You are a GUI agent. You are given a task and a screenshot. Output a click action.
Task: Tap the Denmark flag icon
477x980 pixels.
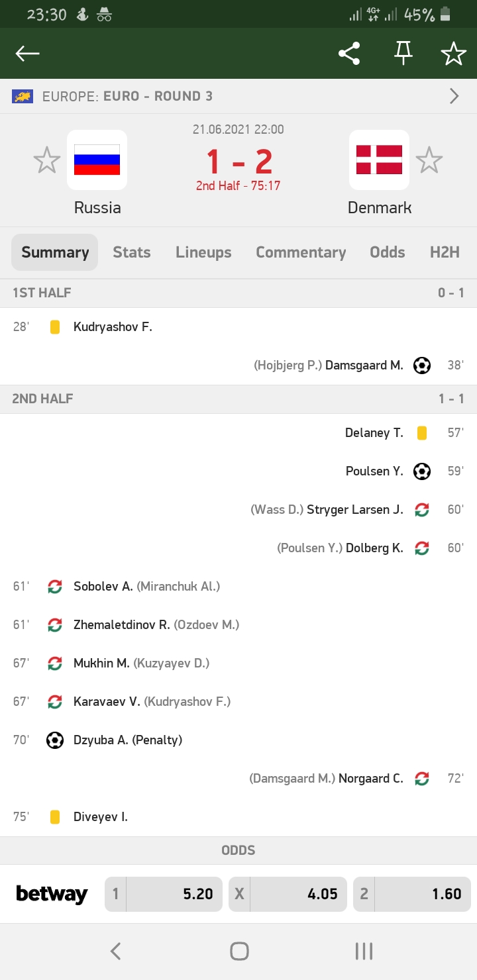pyautogui.click(x=379, y=160)
